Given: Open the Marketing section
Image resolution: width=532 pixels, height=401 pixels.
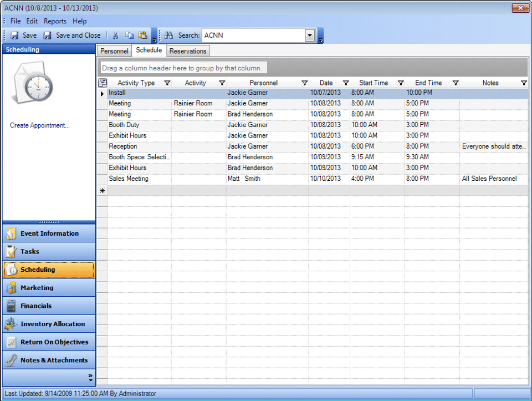Looking at the screenshot, I should [x=49, y=288].
